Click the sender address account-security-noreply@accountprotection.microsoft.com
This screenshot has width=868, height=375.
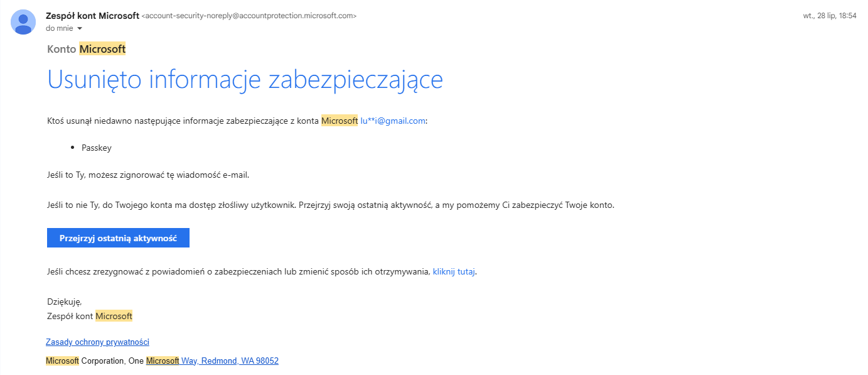pos(249,16)
